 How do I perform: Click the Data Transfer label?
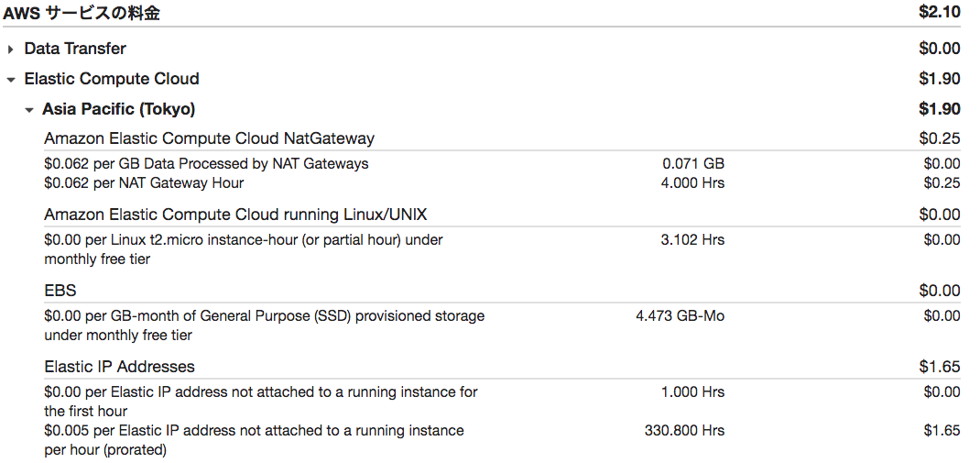75,49
